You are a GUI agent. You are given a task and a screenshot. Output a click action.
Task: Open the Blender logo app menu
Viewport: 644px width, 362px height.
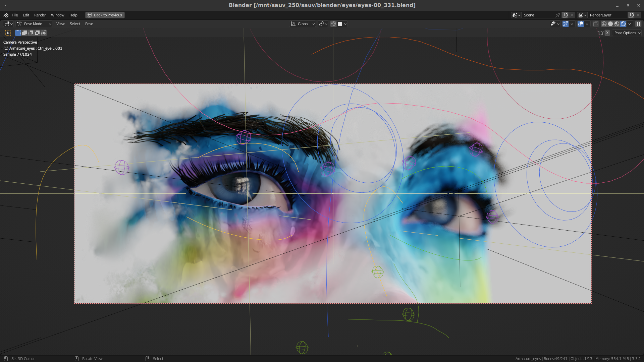6,15
